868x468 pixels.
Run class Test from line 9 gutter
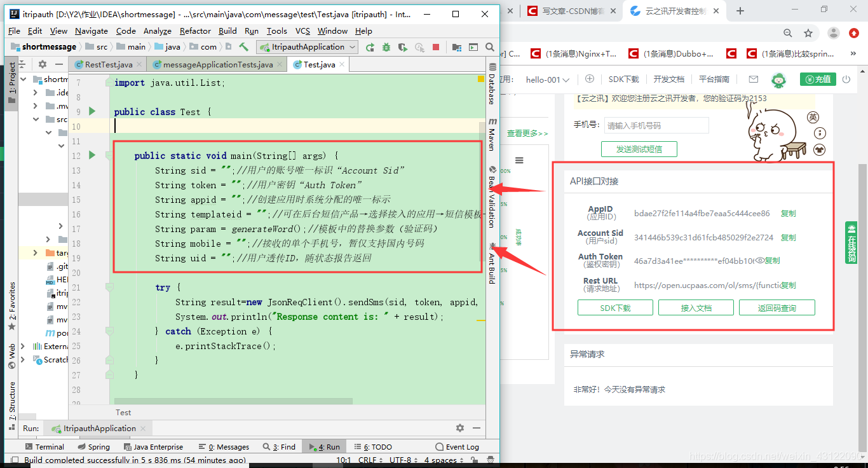pyautogui.click(x=92, y=111)
